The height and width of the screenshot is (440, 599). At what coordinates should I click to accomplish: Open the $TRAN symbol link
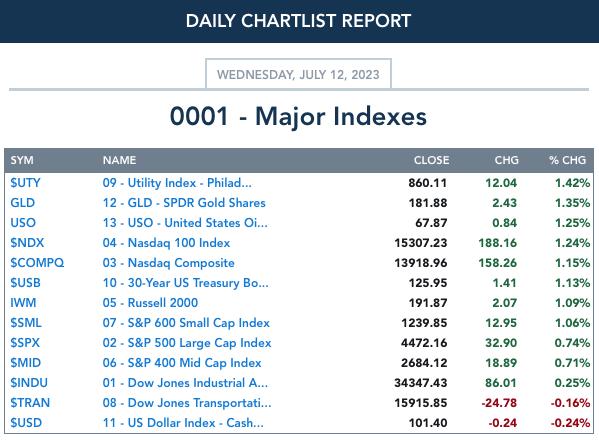[x=30, y=403]
